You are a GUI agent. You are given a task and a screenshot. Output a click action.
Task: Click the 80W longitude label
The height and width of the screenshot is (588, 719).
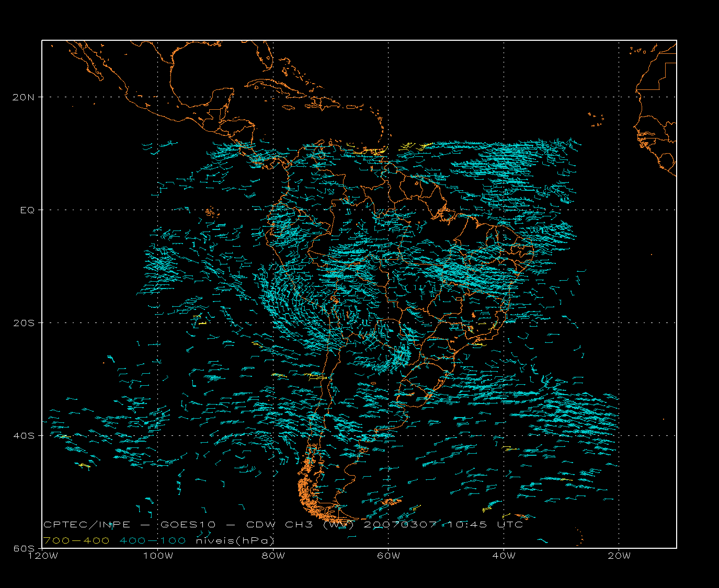273,556
